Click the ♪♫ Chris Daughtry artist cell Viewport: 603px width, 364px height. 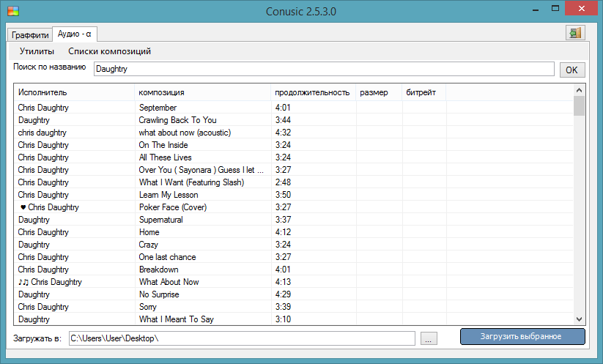(x=50, y=282)
